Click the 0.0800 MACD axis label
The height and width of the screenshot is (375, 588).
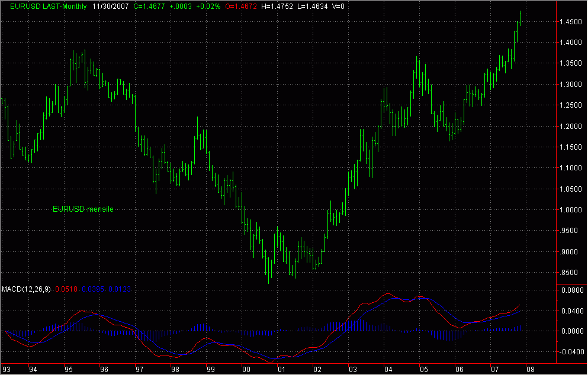tap(569, 291)
